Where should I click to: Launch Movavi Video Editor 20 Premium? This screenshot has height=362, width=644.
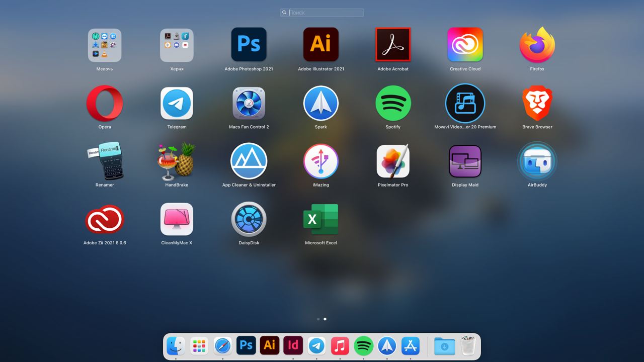coord(465,103)
